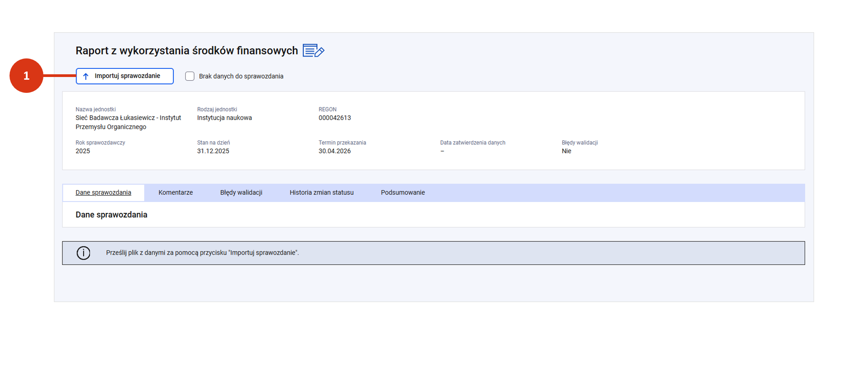
Task: Click the REGON number 000042613
Action: click(x=334, y=118)
